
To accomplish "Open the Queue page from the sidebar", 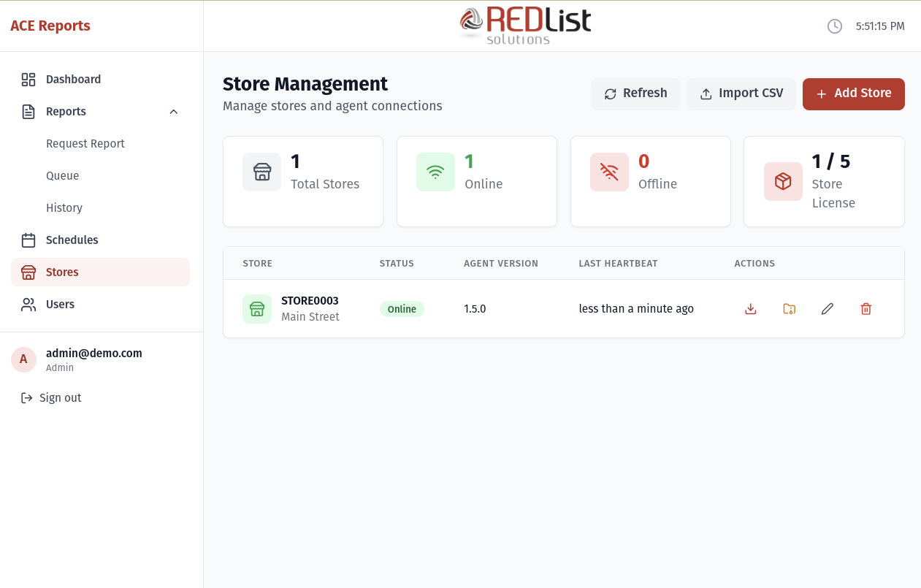I will 62,175.
